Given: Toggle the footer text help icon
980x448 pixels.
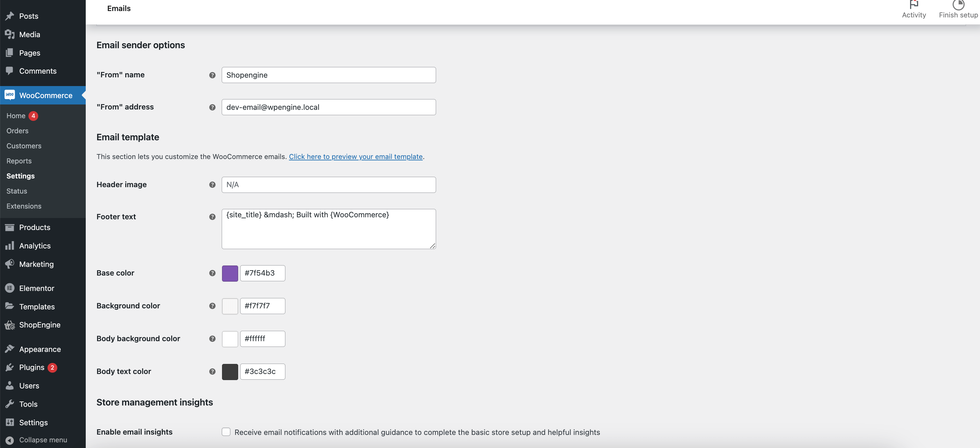Looking at the screenshot, I should (x=212, y=217).
